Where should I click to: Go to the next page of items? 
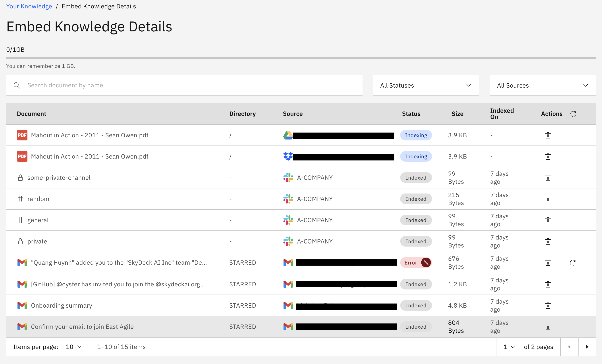587,347
